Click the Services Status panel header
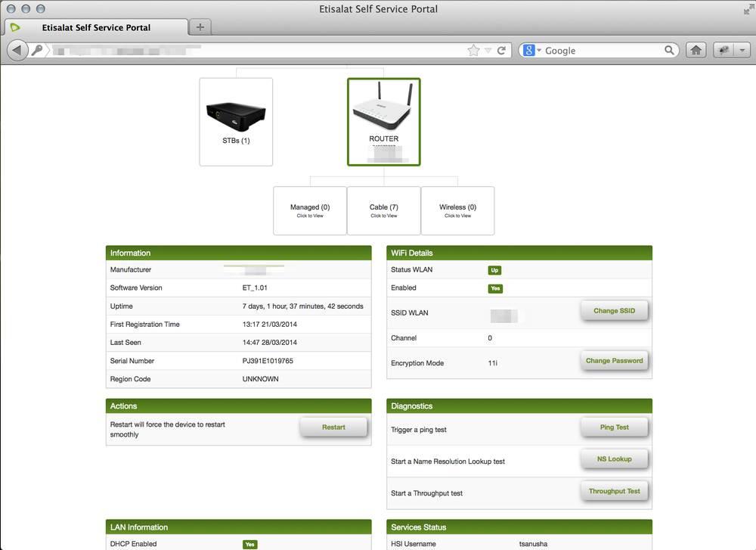Viewport: 756px width, 550px height. tap(519, 527)
